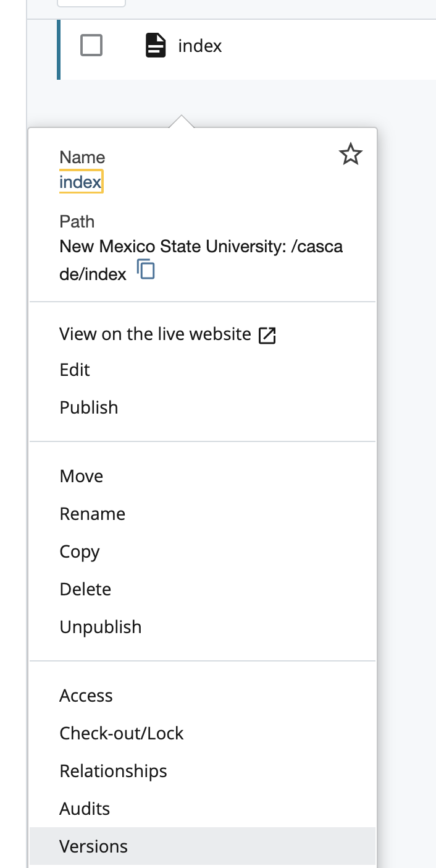
Task: Click the star favorite icon
Action: point(351,154)
